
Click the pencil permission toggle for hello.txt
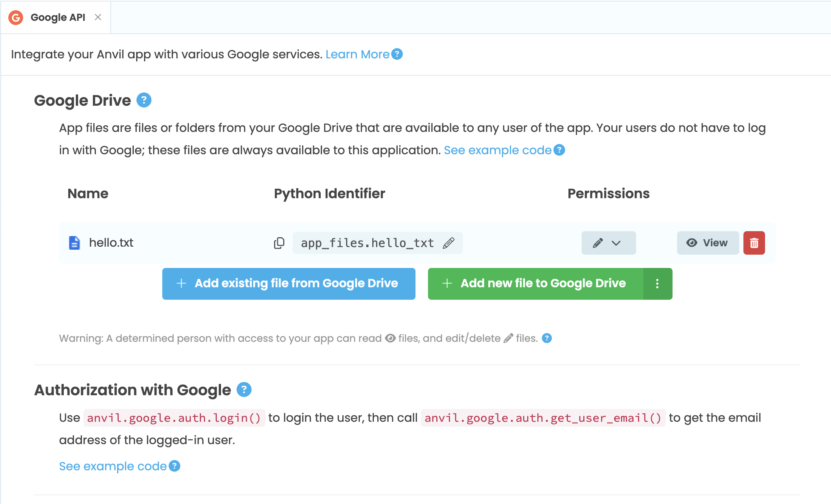point(598,243)
